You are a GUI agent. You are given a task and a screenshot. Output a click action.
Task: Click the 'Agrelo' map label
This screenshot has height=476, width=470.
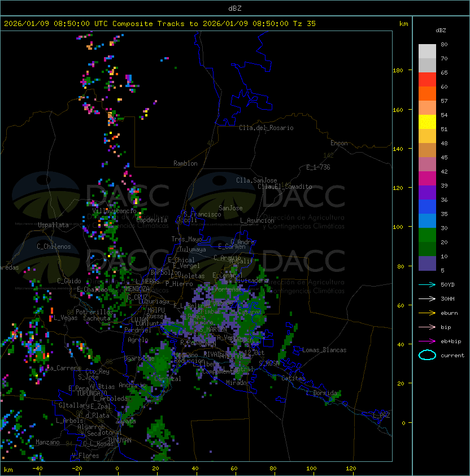(x=138, y=340)
